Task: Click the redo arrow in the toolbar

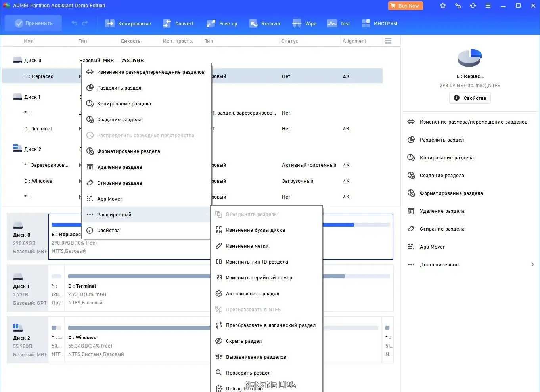Action: click(85, 23)
